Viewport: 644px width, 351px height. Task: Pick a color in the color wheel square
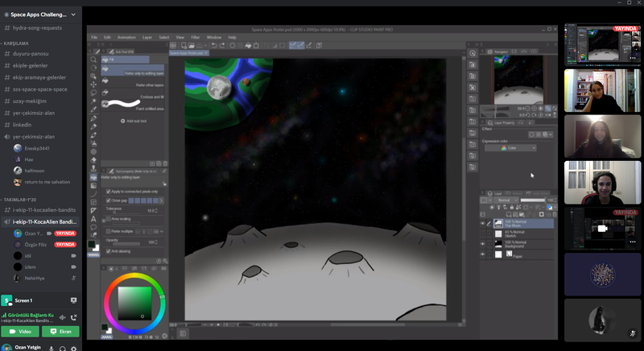point(134,303)
